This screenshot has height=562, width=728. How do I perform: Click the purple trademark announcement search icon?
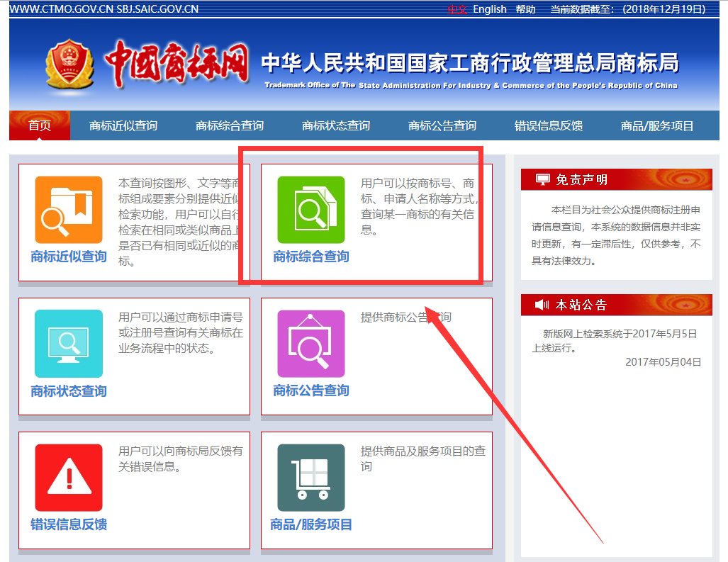coord(310,344)
